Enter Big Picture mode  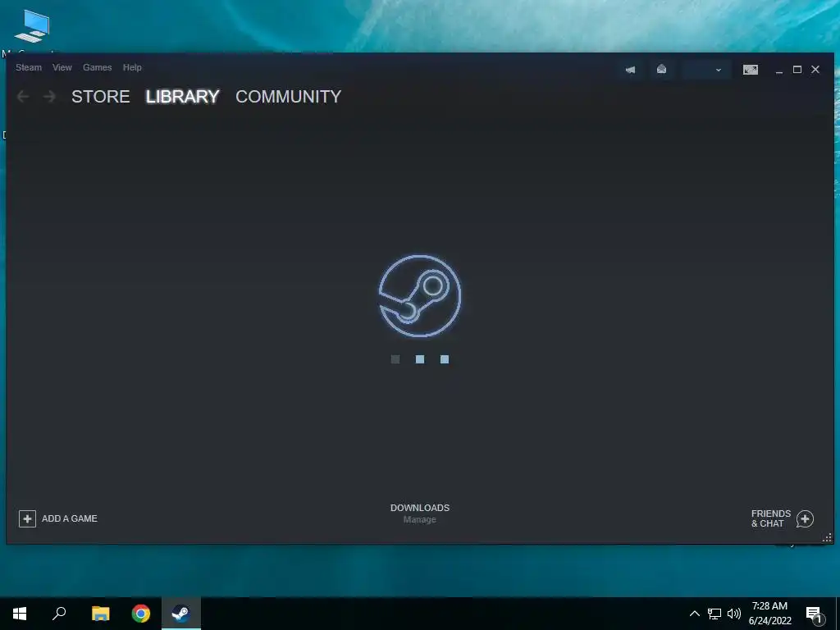click(750, 70)
